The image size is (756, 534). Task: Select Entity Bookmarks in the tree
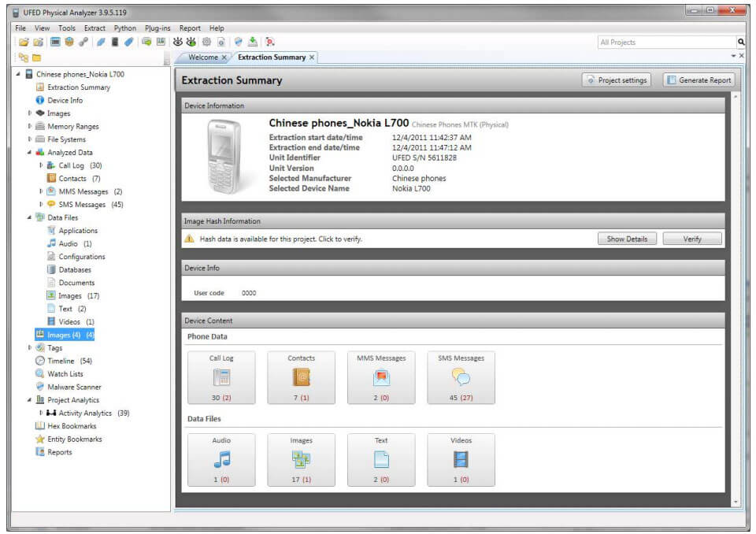click(74, 439)
